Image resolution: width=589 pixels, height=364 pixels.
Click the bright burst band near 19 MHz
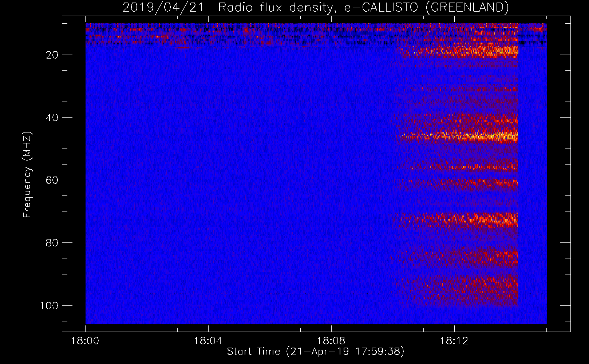(x=458, y=51)
